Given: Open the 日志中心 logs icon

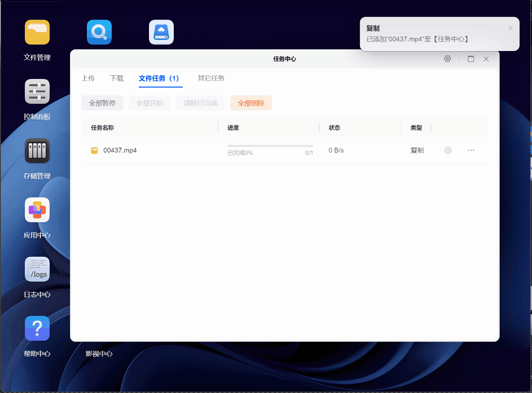Looking at the screenshot, I should 37,269.
